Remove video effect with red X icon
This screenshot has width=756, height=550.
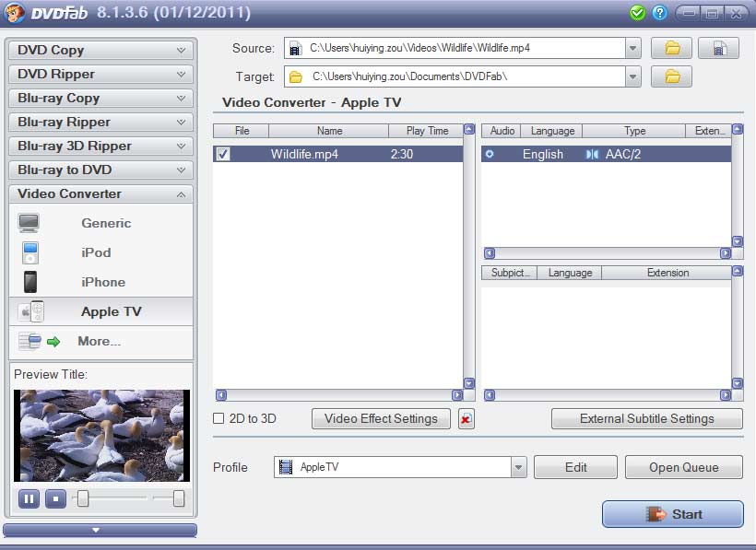pos(466,419)
